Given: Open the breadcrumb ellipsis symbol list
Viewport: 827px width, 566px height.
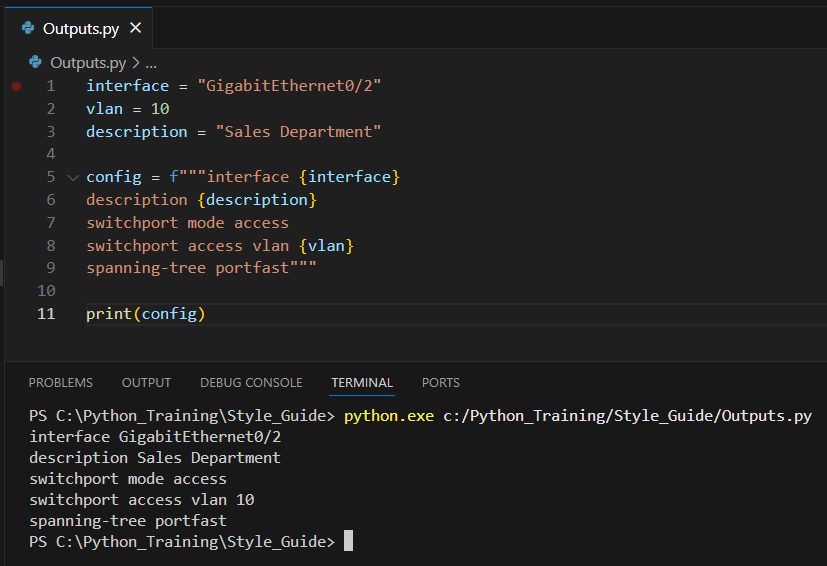Looking at the screenshot, I should (151, 64).
